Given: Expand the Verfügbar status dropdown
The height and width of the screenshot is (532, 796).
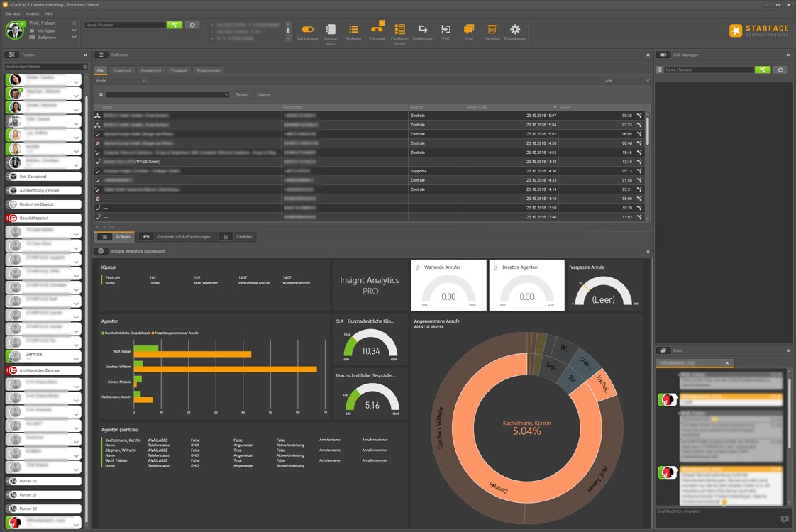Looking at the screenshot, I should coord(74,31).
